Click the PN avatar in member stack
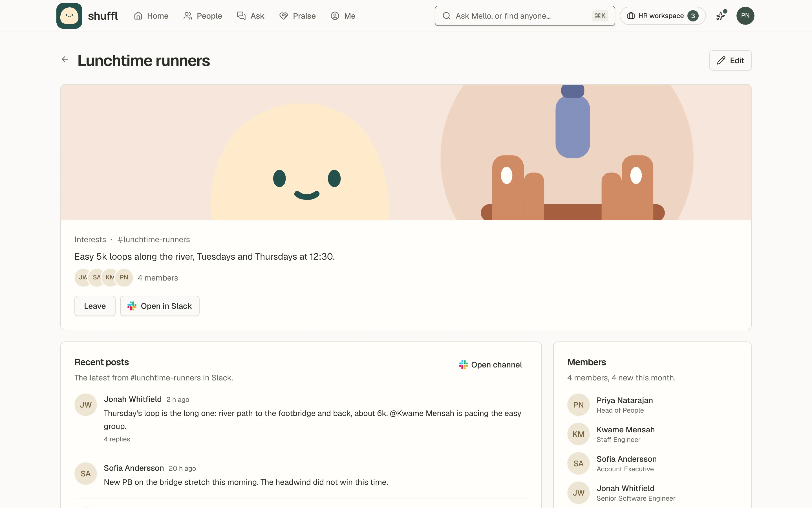 pos(124,277)
